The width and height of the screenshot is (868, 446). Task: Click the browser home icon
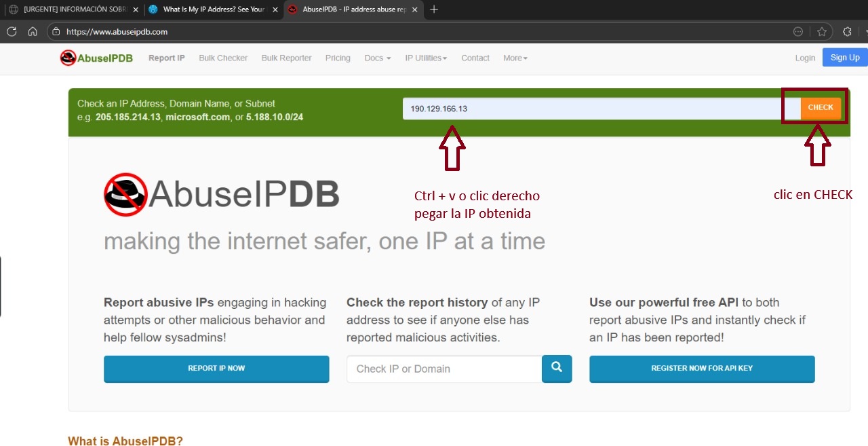[33, 31]
